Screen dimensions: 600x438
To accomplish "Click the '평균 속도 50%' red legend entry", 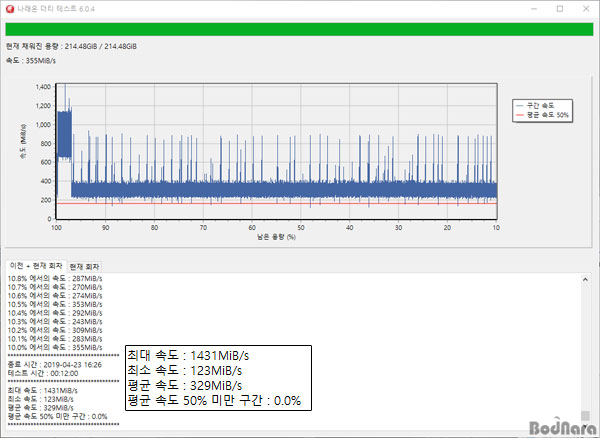I will [547, 115].
